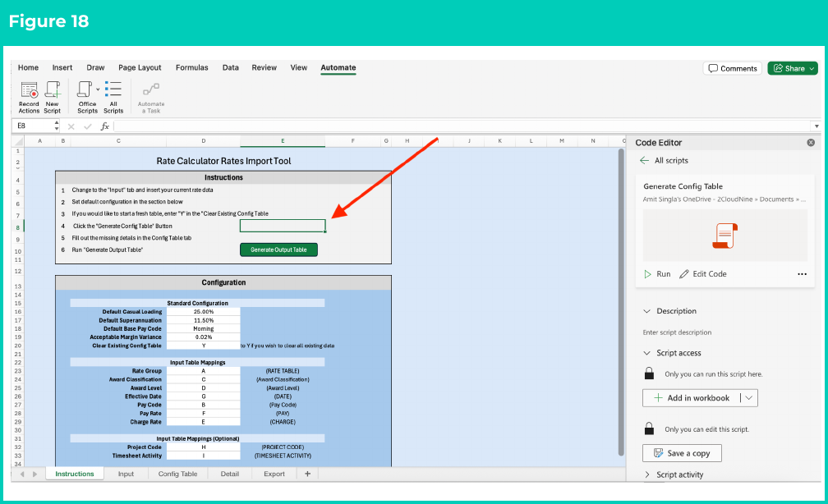828x504 pixels.
Task: Click the Generate Config Table script title
Action: [x=683, y=186]
